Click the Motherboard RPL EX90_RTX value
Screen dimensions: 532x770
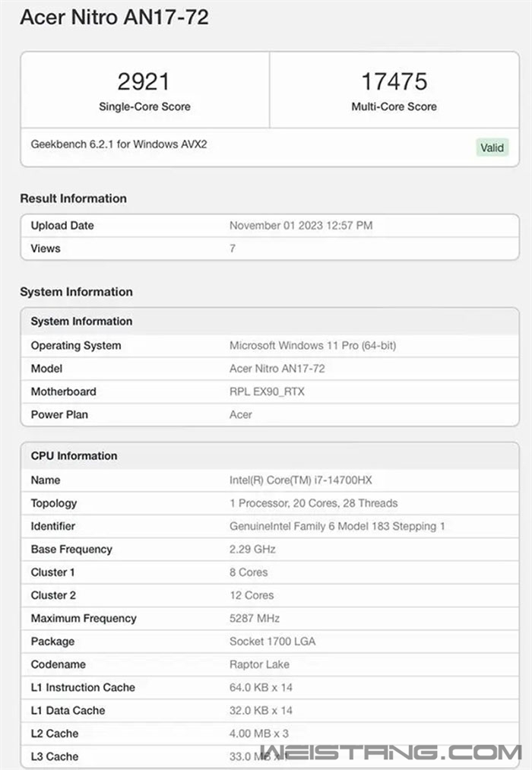[x=267, y=391]
